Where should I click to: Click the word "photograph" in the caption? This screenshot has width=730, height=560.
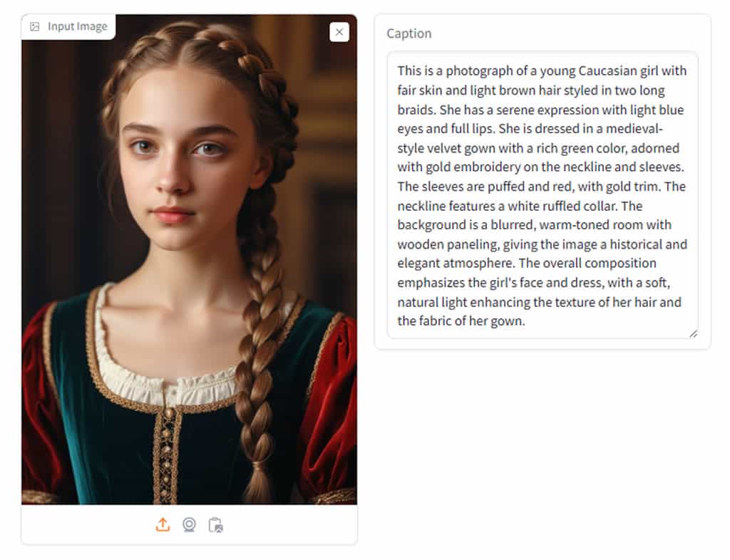click(468, 71)
